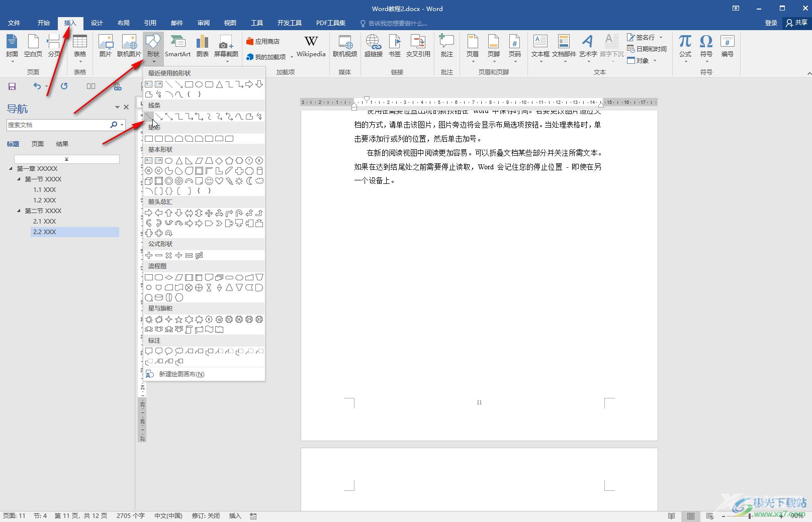The width and height of the screenshot is (812, 522).
Task: Select the freeform shape in the 线条 row
Action: click(249, 117)
